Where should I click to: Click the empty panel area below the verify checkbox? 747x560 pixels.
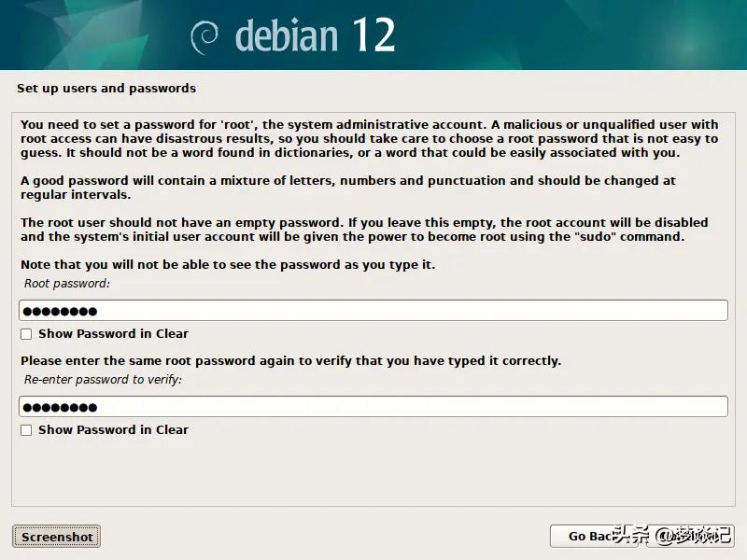[373, 471]
